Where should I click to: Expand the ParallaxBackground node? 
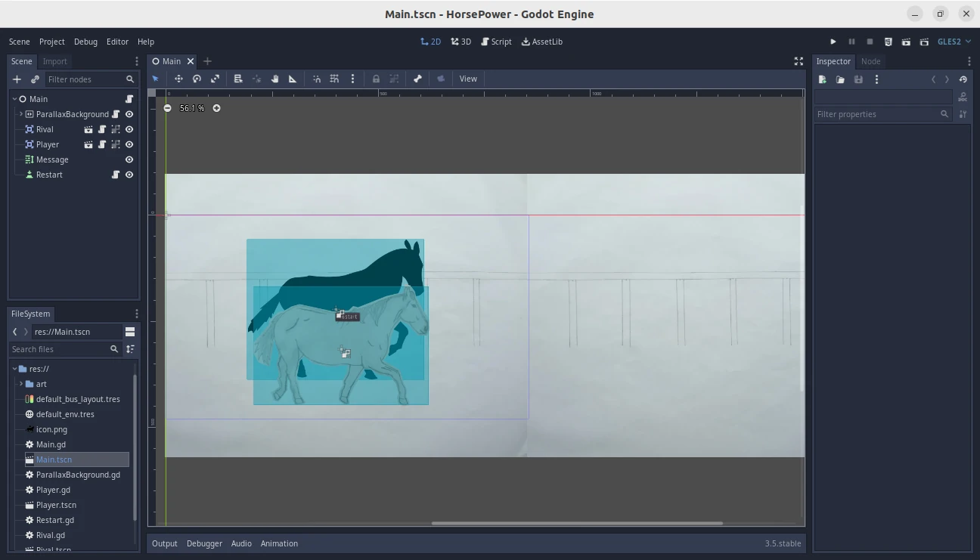click(x=20, y=114)
